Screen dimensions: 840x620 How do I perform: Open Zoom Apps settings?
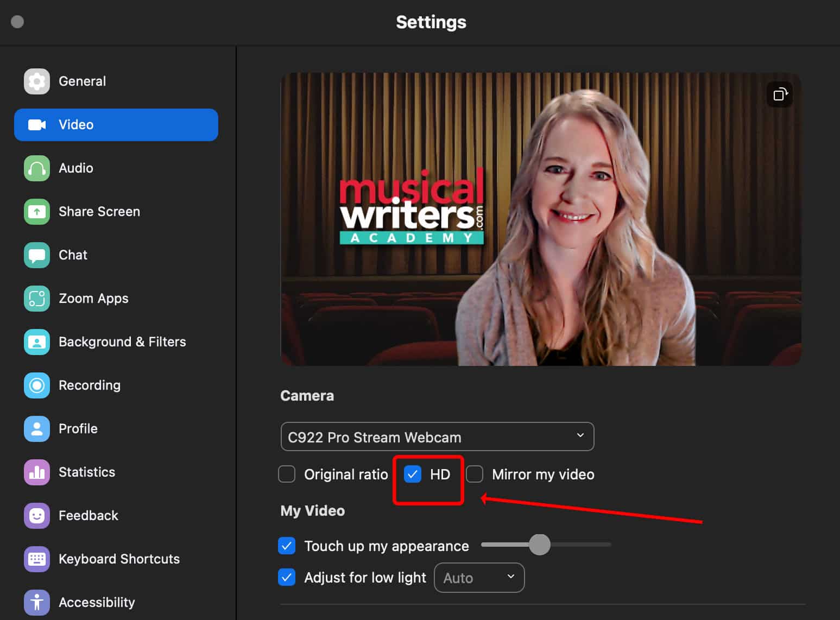click(x=93, y=299)
